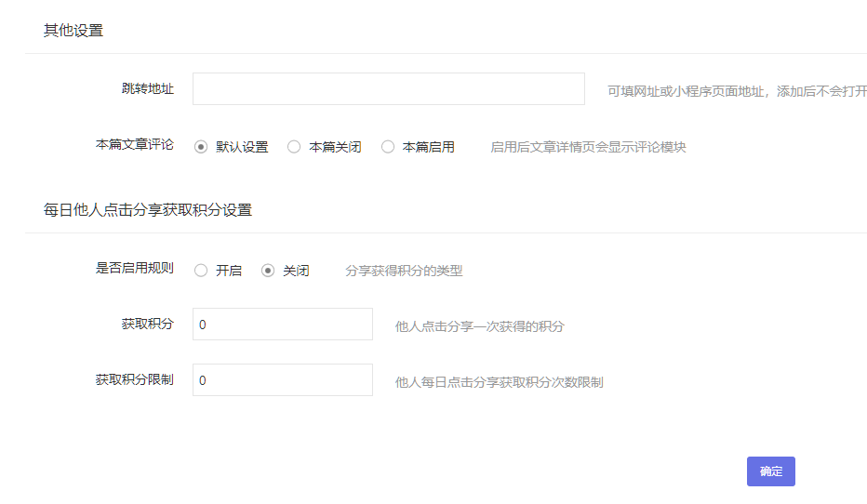Click the 是否启用规则 label
The image size is (867, 504).
tap(135, 269)
